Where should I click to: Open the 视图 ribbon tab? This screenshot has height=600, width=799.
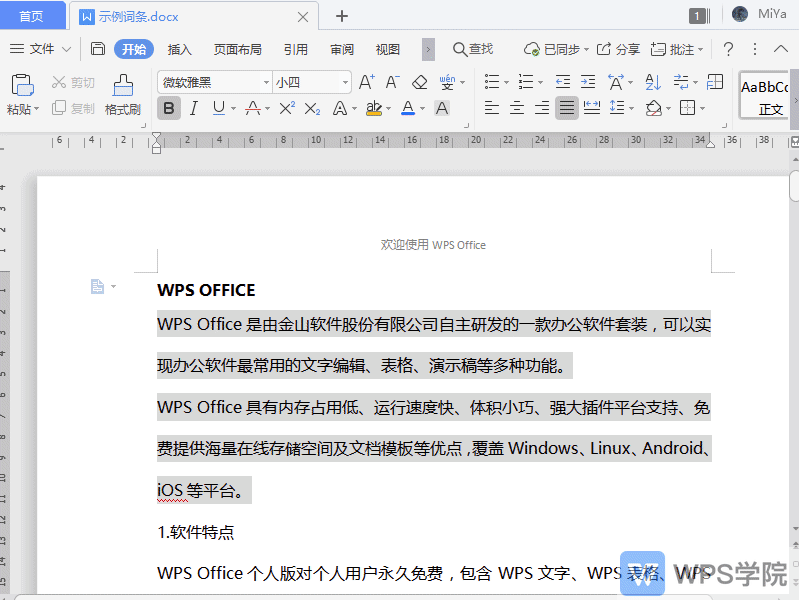coord(388,49)
